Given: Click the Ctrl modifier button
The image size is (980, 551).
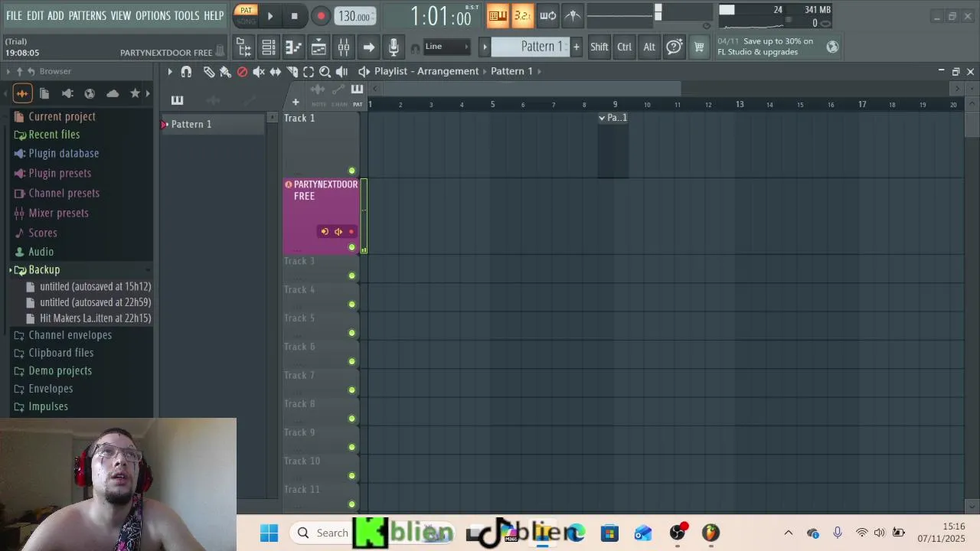Looking at the screenshot, I should click(x=625, y=47).
